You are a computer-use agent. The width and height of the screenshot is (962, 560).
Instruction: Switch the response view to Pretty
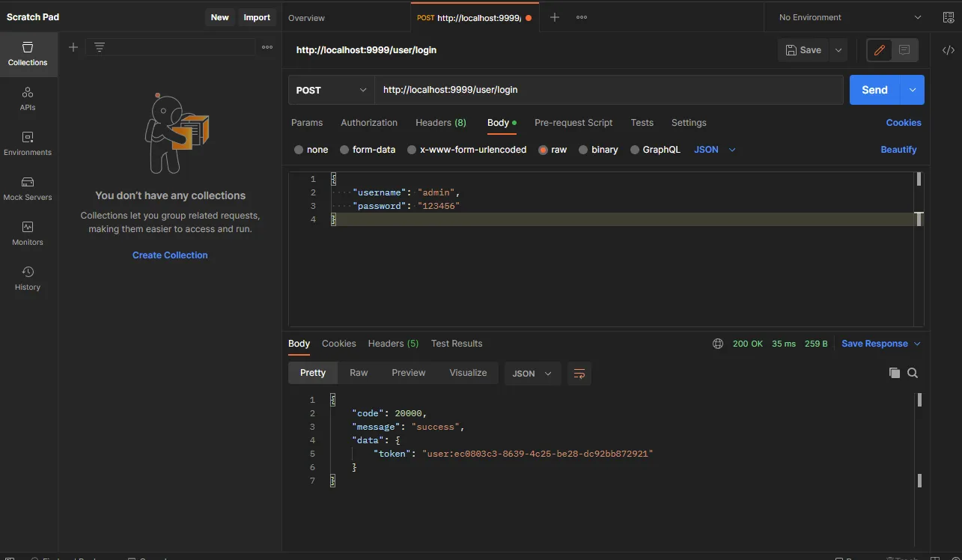pyautogui.click(x=313, y=373)
